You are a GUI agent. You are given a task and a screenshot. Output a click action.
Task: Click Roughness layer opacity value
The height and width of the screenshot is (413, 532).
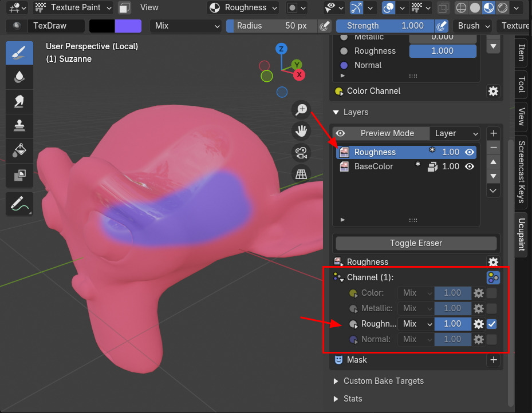pos(451,152)
